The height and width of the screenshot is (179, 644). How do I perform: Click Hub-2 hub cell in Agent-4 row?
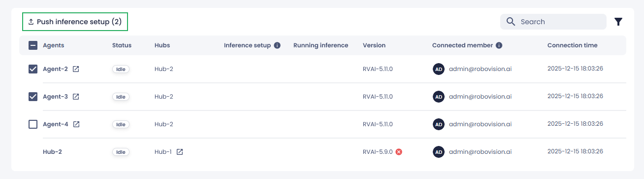pos(164,124)
